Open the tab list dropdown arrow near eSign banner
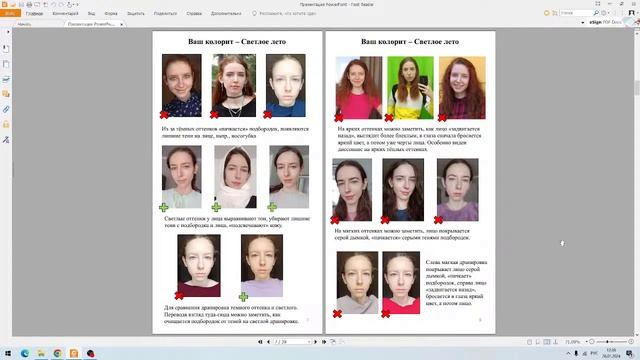This screenshot has height=360, width=640. pyautogui.click(x=582, y=23)
